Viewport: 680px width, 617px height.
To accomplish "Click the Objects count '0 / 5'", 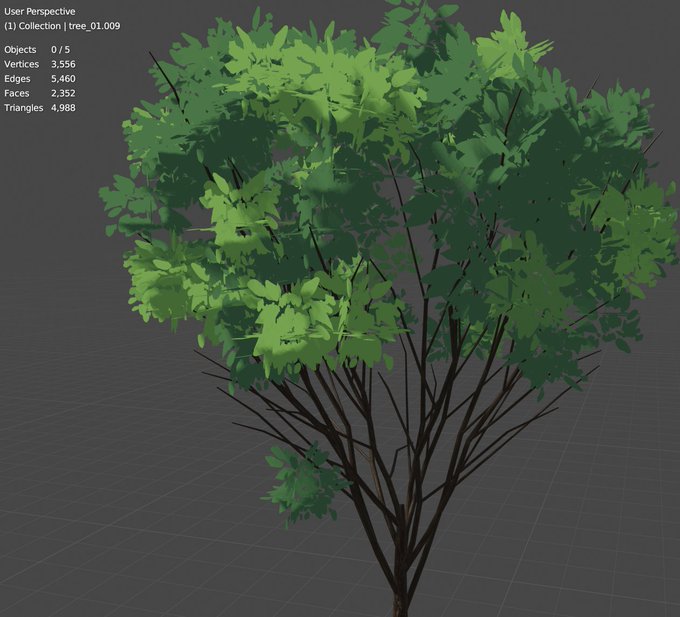I will coord(60,50).
